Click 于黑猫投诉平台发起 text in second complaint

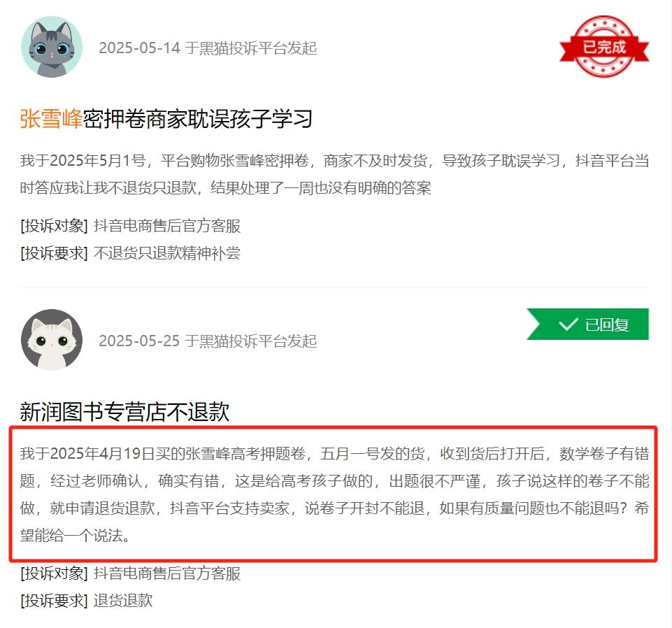(251, 341)
